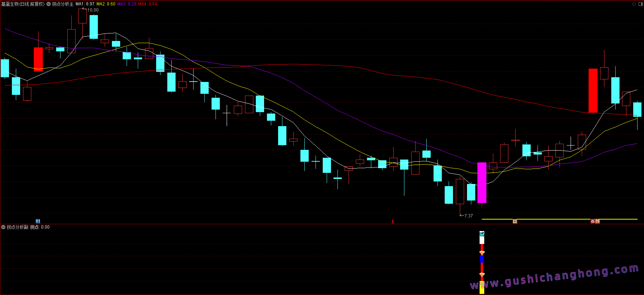Screen dimensions: 644x295
Task: Select the MA1: 8.97 moving average label
Action: coord(85,4)
